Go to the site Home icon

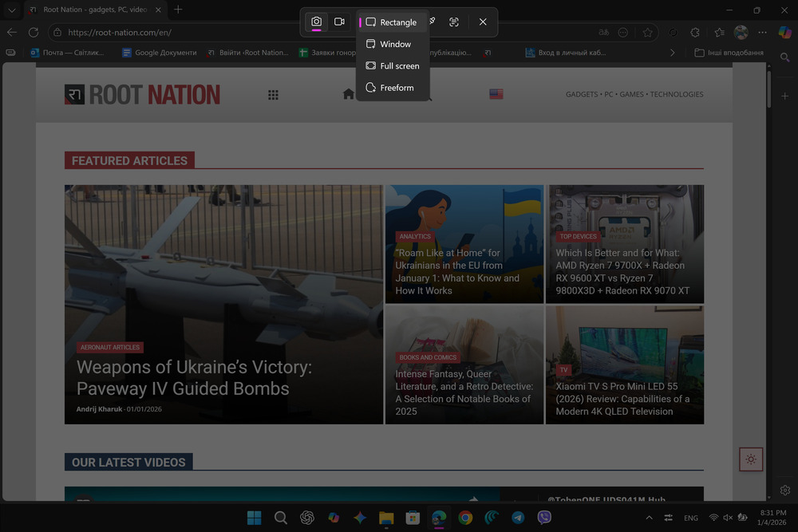click(x=349, y=94)
